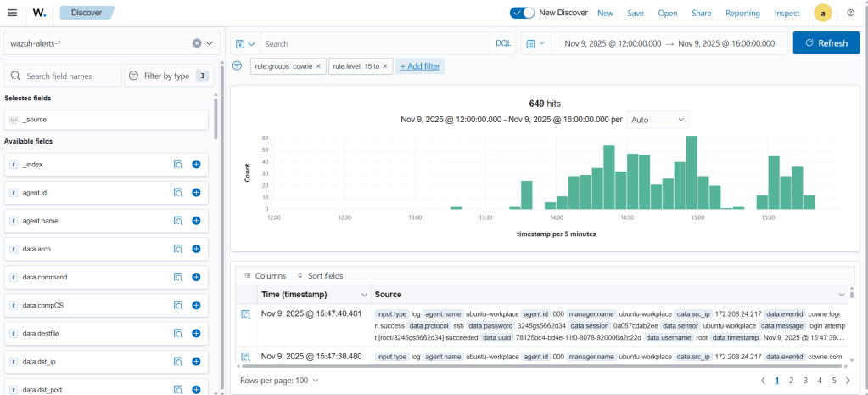The height and width of the screenshot is (395, 868).
Task: Remove the rule.groups: cowrie filter
Action: coord(319,66)
